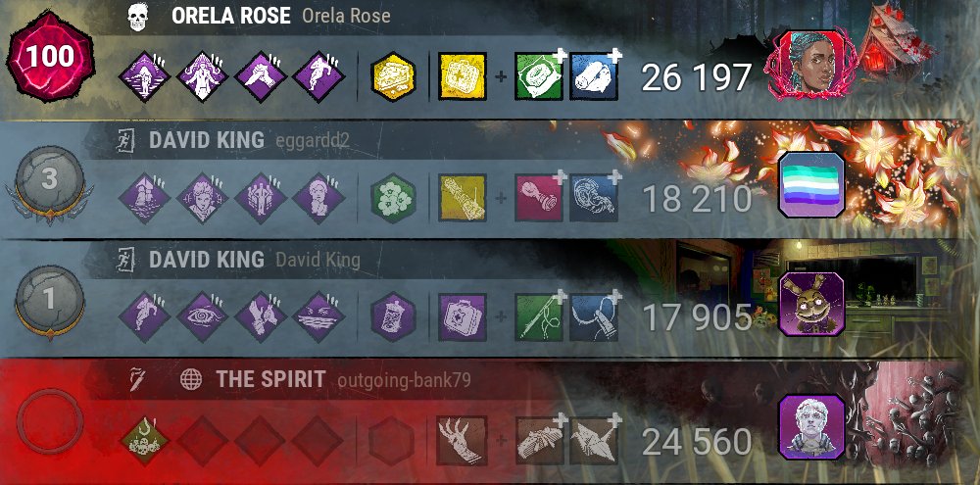Select Orela Rose's yellow medkit item
The width and height of the screenshot is (980, 485).
(x=462, y=76)
